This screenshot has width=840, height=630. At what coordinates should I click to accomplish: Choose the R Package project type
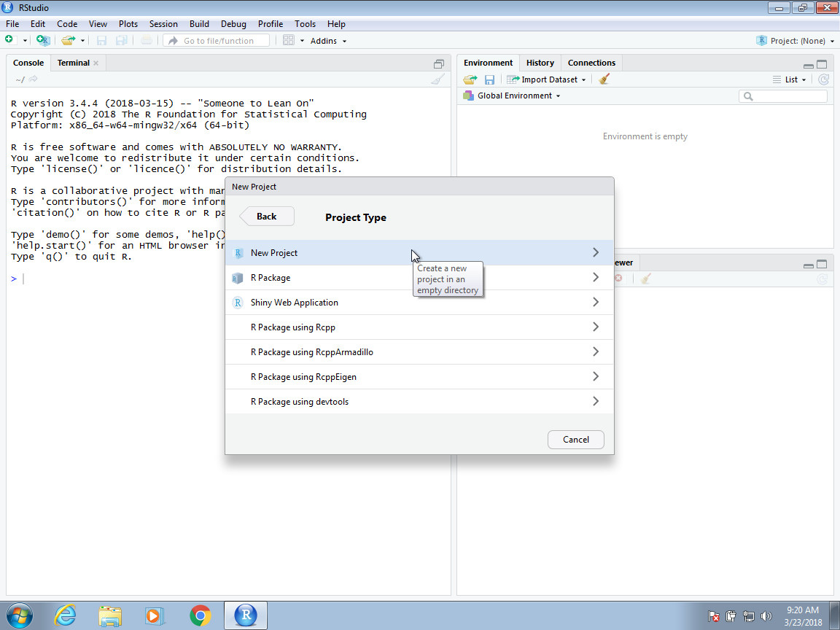tap(419, 278)
